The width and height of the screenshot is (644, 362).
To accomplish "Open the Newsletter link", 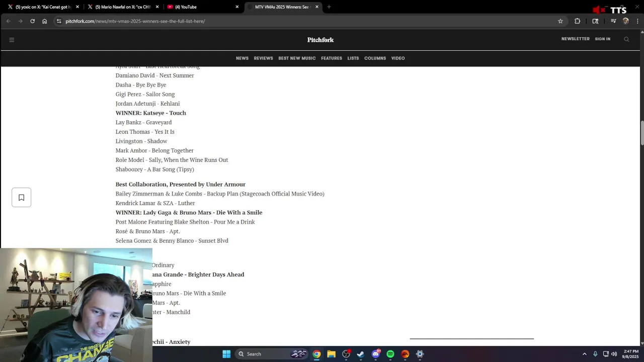I will (575, 39).
